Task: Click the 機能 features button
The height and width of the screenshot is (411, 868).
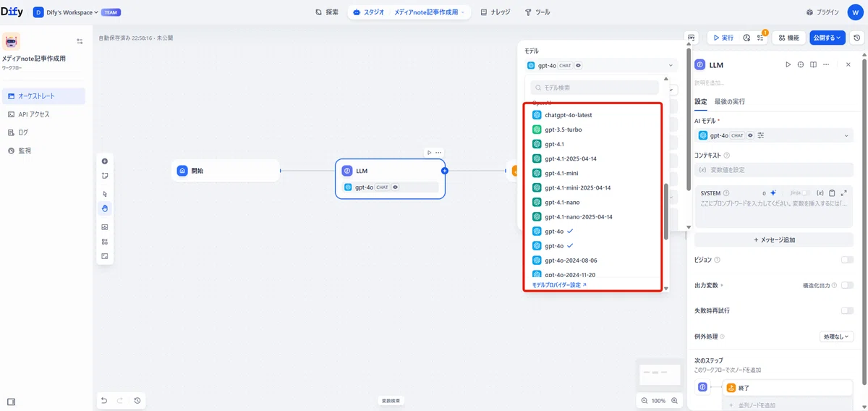Action: coord(789,38)
